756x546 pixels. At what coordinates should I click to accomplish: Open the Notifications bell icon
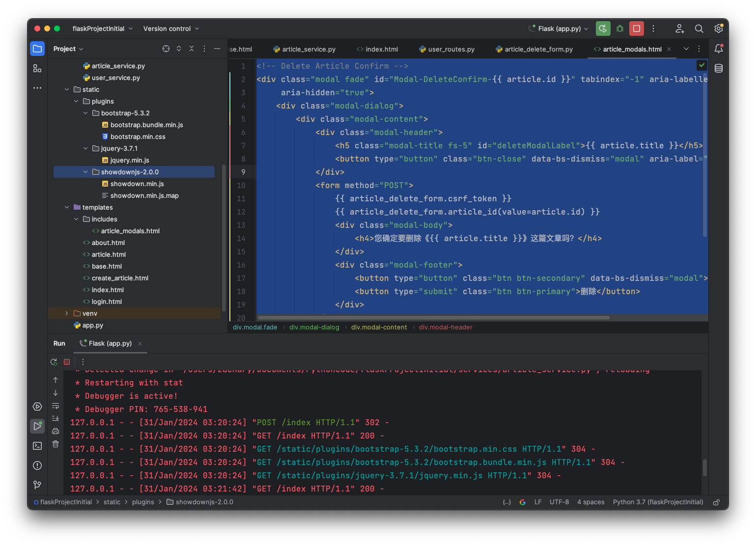click(x=719, y=49)
